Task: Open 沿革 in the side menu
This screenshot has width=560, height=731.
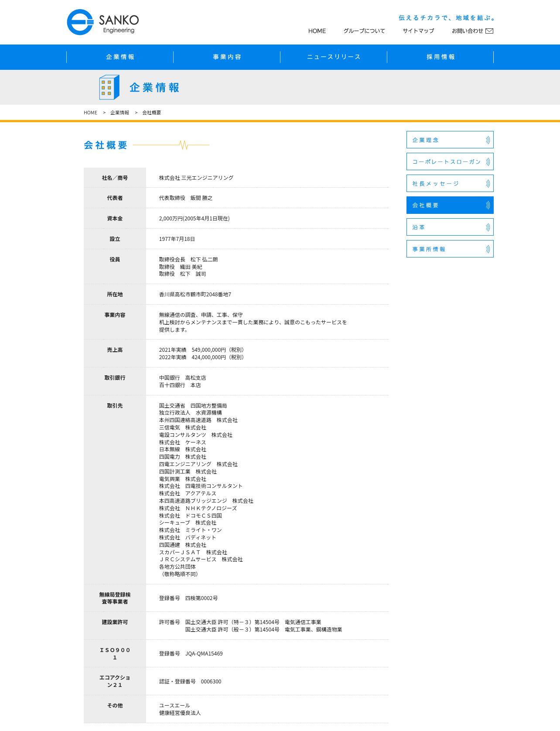Action: (x=450, y=227)
